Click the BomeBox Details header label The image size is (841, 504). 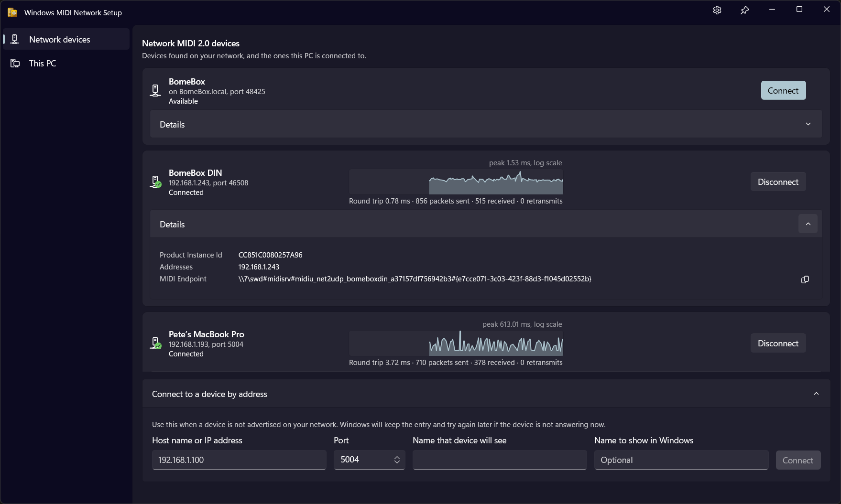[172, 124]
